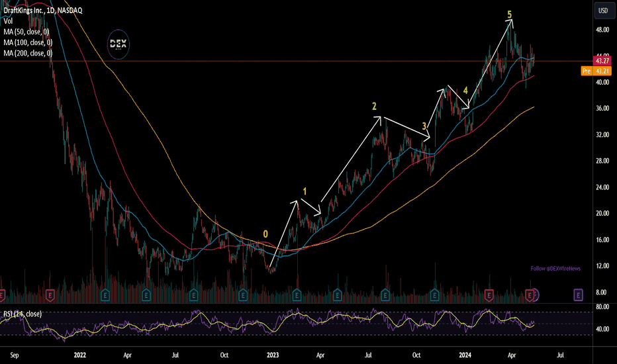This screenshot has width=617, height=364.
Task: Click the 24.00 price axis label
Action: click(x=602, y=187)
